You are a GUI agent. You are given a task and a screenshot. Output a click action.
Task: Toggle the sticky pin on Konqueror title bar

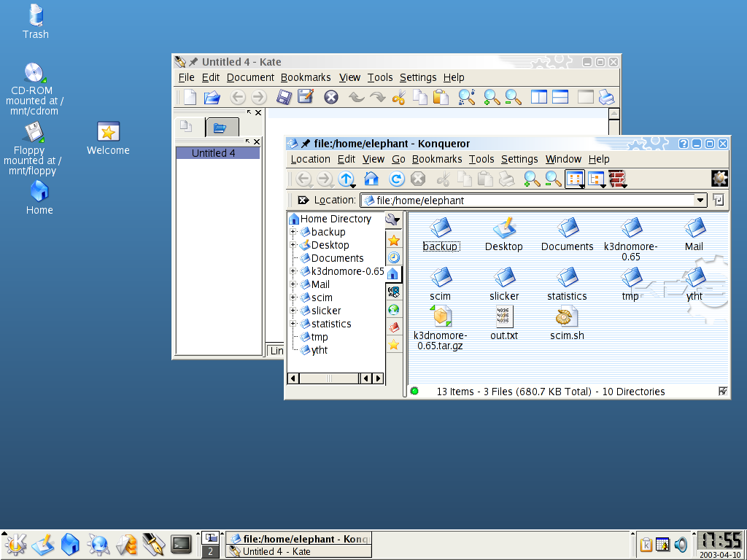[306, 144]
